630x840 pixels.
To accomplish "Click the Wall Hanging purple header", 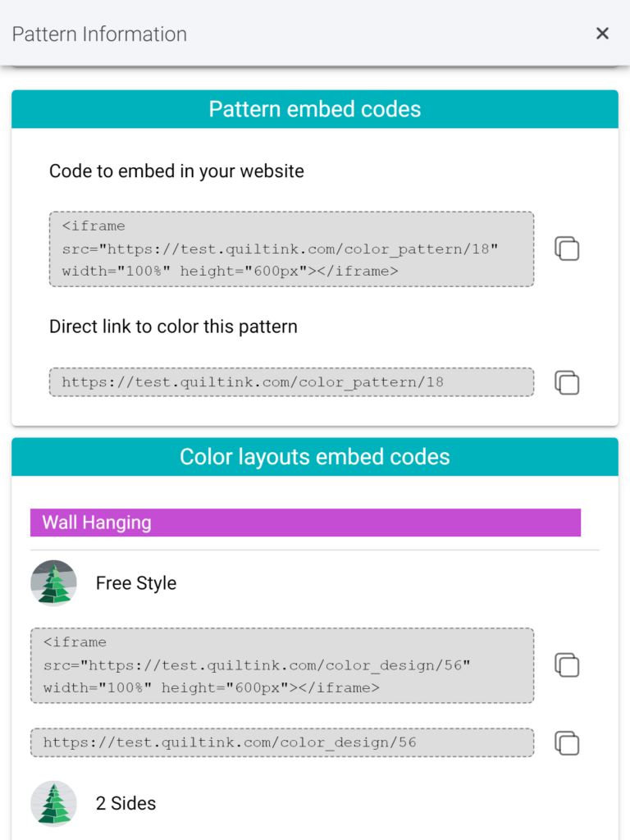I will tap(305, 523).
